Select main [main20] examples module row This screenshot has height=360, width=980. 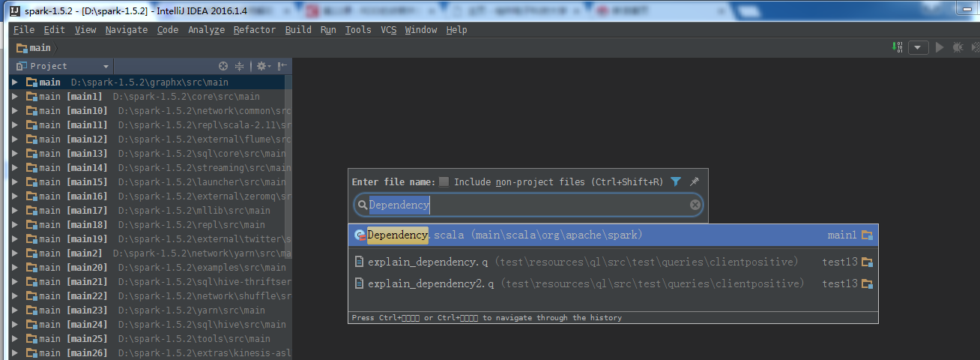pyautogui.click(x=150, y=267)
